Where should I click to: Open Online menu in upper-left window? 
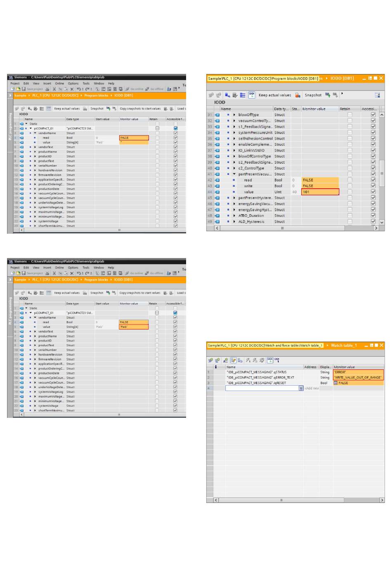tap(59, 83)
